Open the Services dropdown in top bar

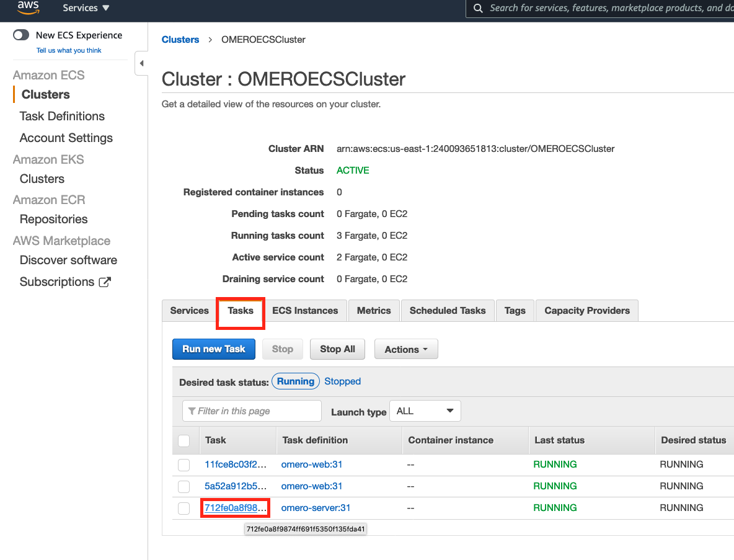pos(86,8)
